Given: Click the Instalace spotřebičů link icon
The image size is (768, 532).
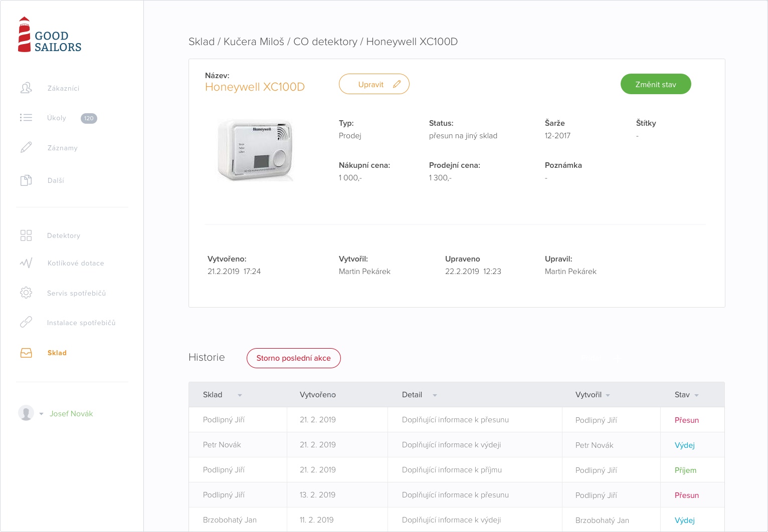Looking at the screenshot, I should (x=26, y=322).
